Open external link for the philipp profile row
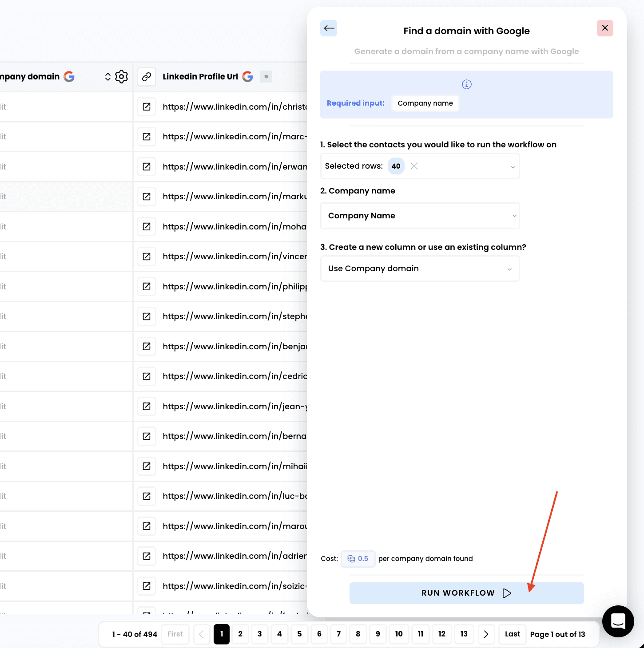 click(x=147, y=286)
